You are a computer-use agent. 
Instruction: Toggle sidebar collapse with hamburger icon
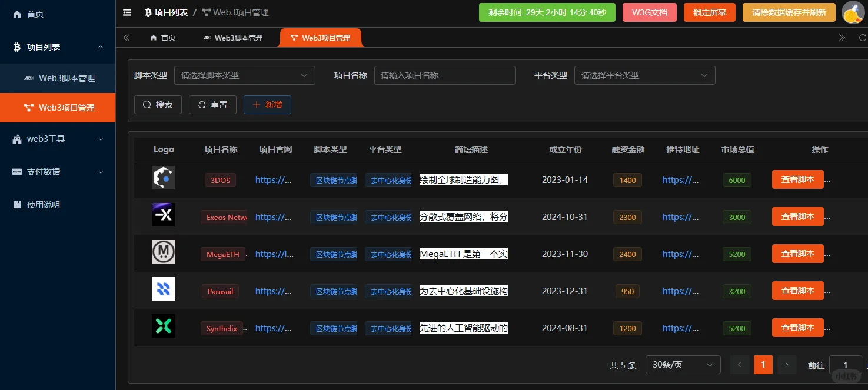[127, 12]
